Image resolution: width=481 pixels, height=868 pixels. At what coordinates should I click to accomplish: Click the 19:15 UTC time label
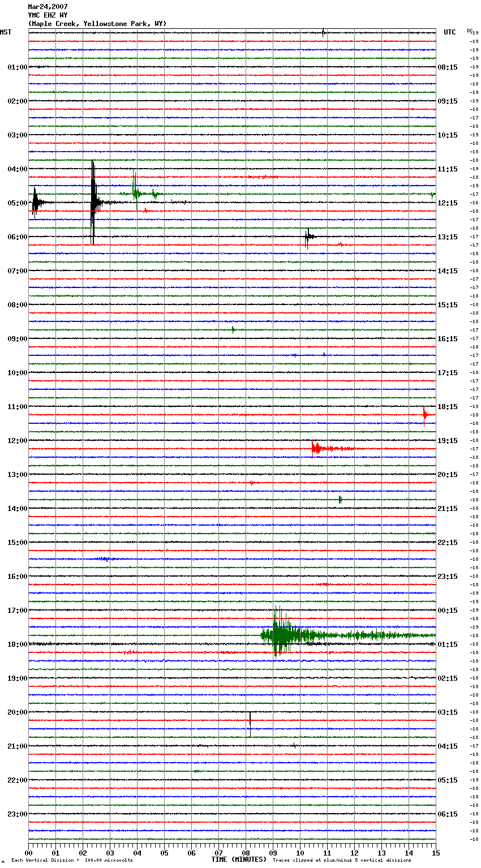pos(448,441)
